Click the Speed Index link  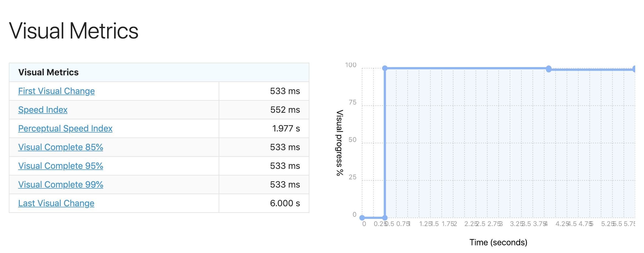click(43, 110)
